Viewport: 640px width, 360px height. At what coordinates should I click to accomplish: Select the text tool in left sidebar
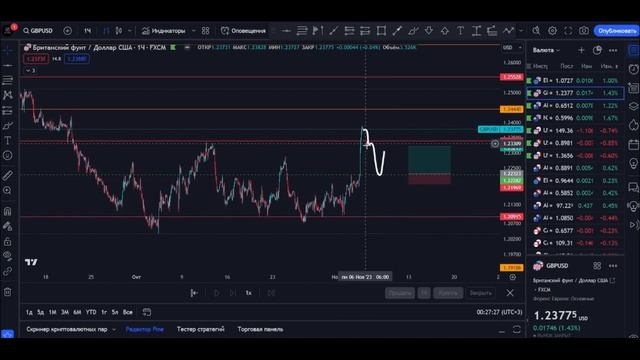click(8, 140)
